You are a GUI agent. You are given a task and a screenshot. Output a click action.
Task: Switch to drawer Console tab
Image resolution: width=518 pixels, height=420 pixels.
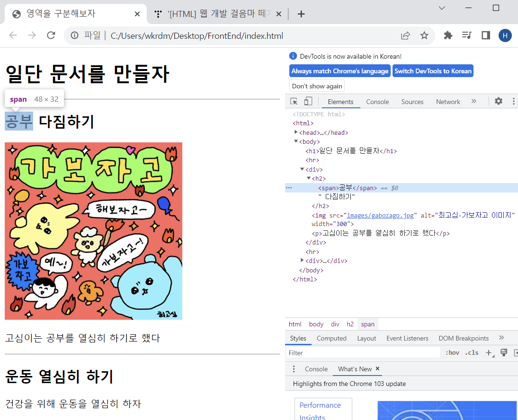pyautogui.click(x=316, y=369)
